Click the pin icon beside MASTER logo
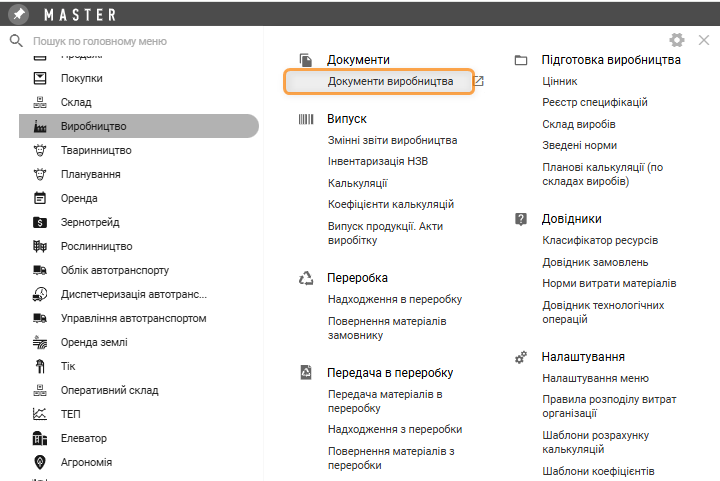720x481 pixels. (x=19, y=14)
